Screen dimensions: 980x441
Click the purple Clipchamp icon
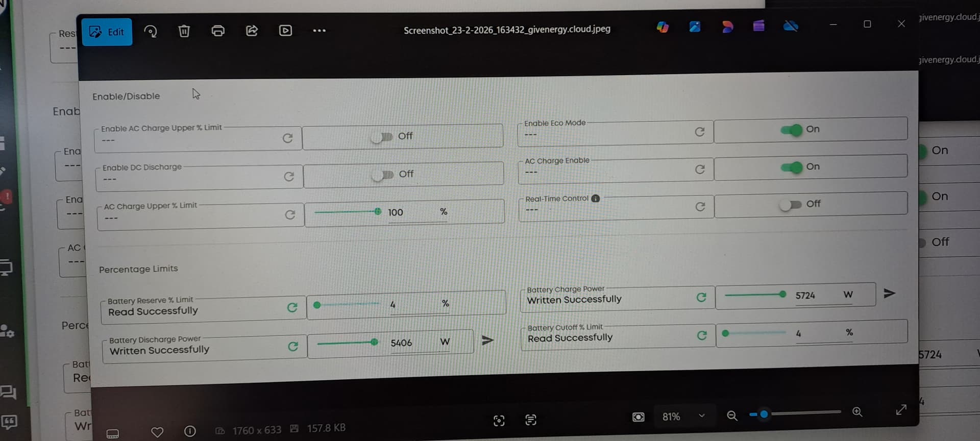point(758,26)
